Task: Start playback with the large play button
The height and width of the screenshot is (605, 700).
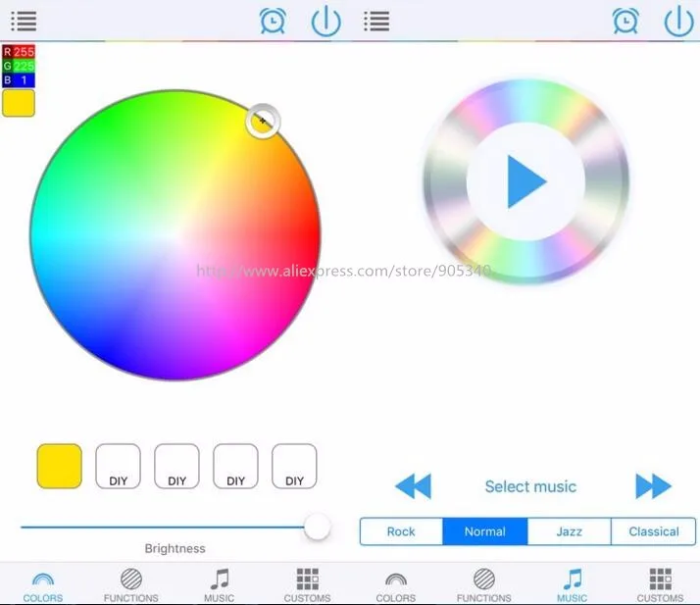Action: tap(525, 181)
